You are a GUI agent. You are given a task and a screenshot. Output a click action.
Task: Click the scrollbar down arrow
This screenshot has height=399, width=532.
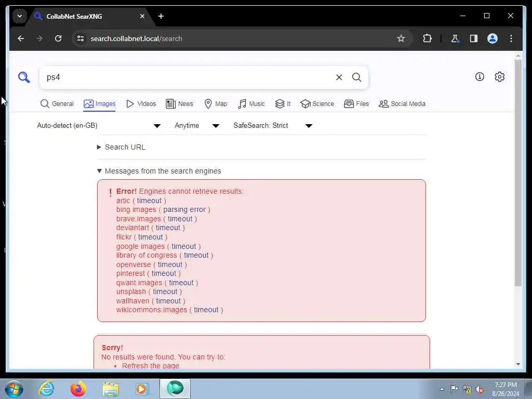[518, 364]
